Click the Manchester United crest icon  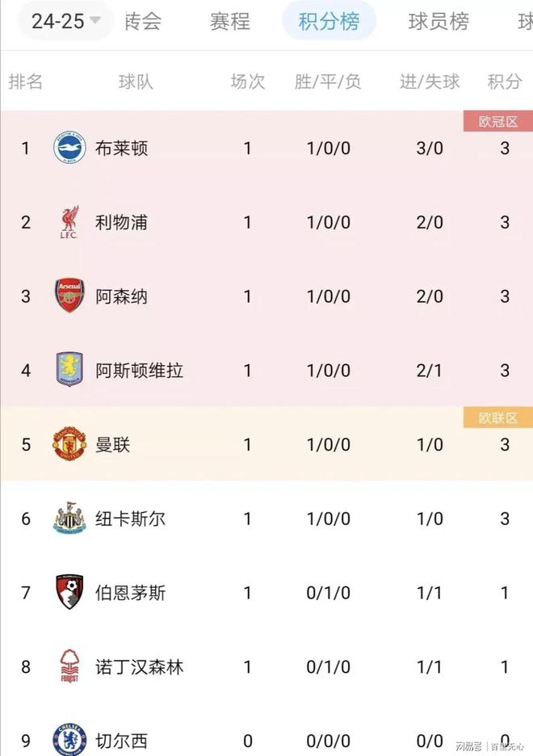(x=69, y=443)
